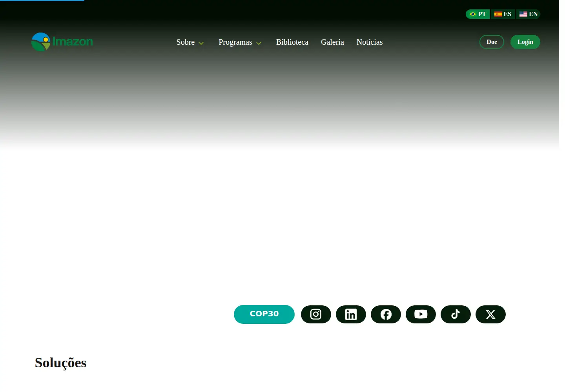Go to the Galeria page
Viewport: 565px width, 392px height.
tap(332, 42)
